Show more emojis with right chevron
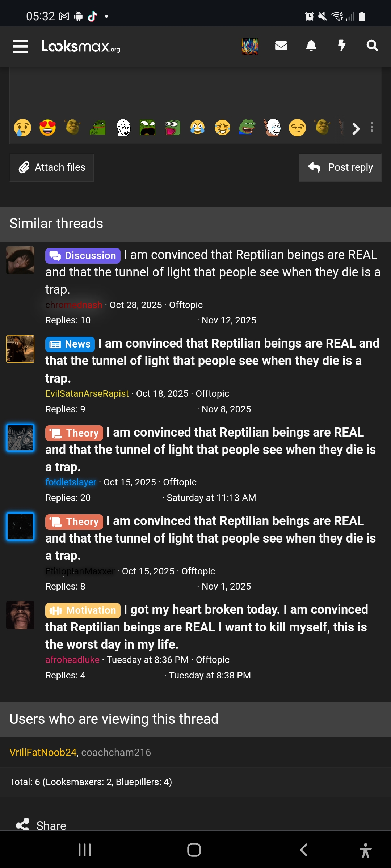The height and width of the screenshot is (868, 391). pos(356,128)
